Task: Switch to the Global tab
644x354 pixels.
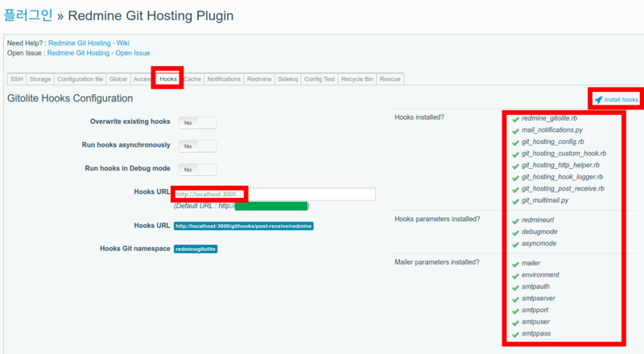Action: tap(118, 79)
